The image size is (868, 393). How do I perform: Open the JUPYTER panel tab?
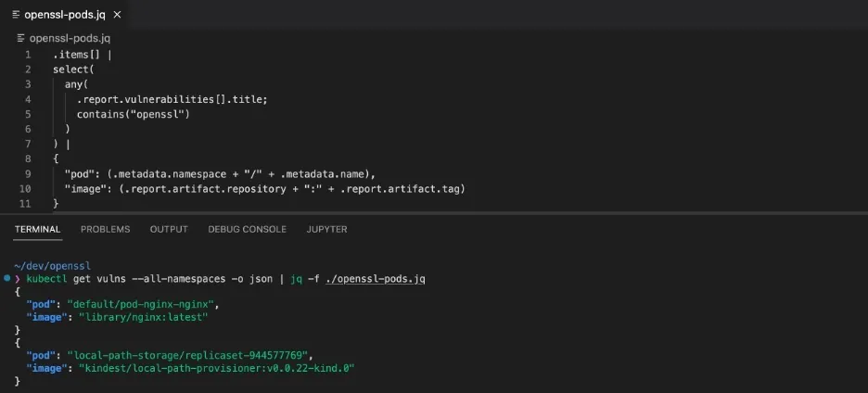pos(326,229)
